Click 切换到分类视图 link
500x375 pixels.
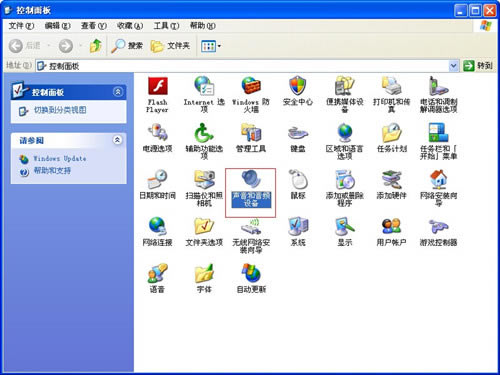click(60, 110)
